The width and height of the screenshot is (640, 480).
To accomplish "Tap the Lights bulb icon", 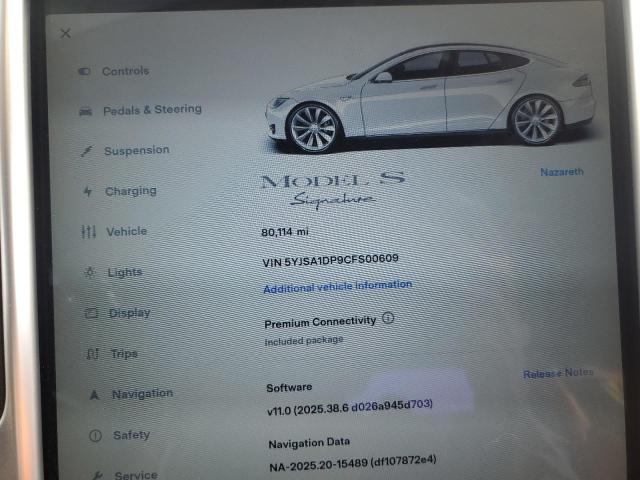I will pyautogui.click(x=89, y=272).
